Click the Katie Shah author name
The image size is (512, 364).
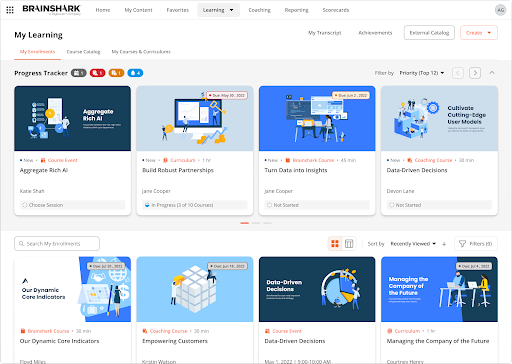point(32,191)
